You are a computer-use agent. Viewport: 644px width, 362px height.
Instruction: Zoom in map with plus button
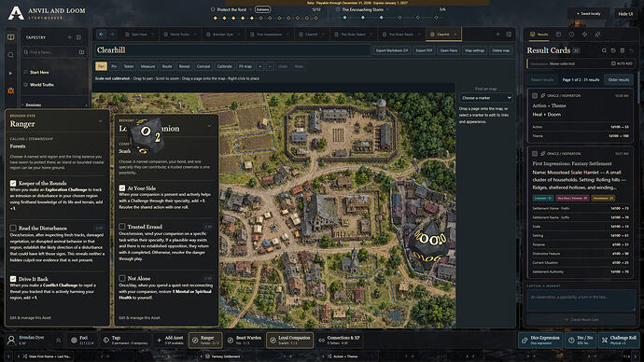pos(259,66)
